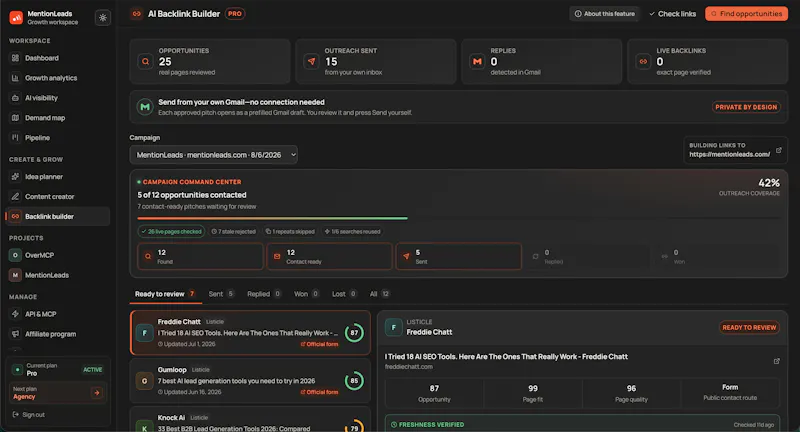Click the Form public contact route cell
Screen dimensions: 800x432
730,392
